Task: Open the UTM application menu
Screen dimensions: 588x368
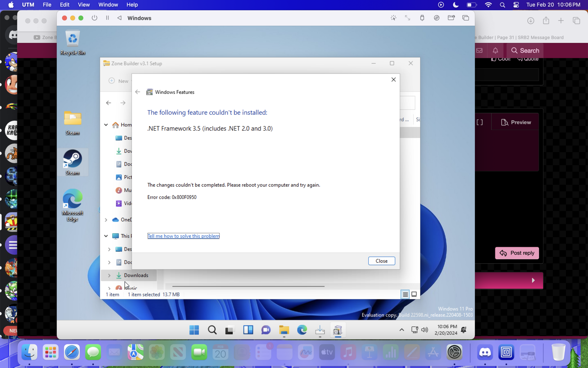Action: (x=28, y=5)
